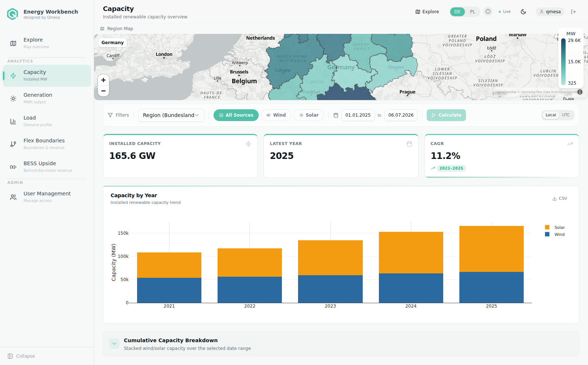This screenshot has width=588, height=365.
Task: Click the 11.2% CAGR value
Action: coord(445,156)
